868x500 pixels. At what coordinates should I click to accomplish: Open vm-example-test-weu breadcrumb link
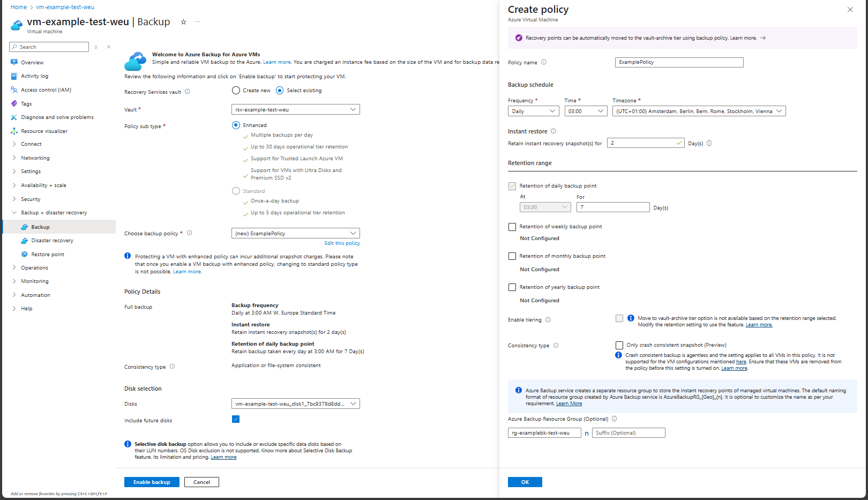tap(65, 7)
